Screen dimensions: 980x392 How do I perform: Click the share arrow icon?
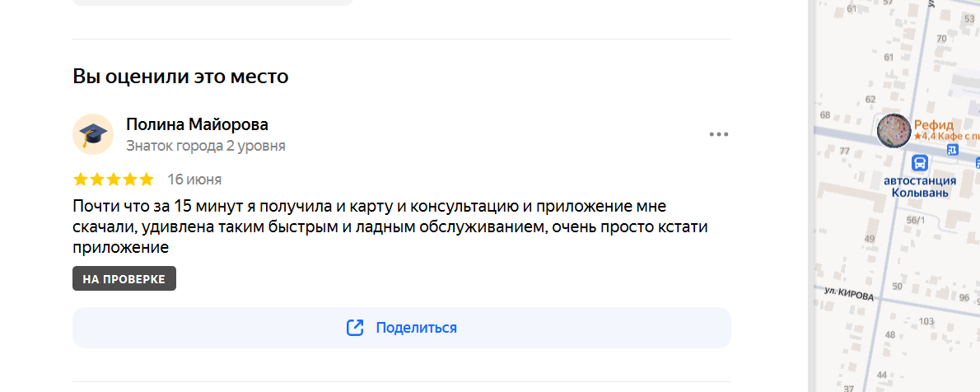(x=355, y=328)
